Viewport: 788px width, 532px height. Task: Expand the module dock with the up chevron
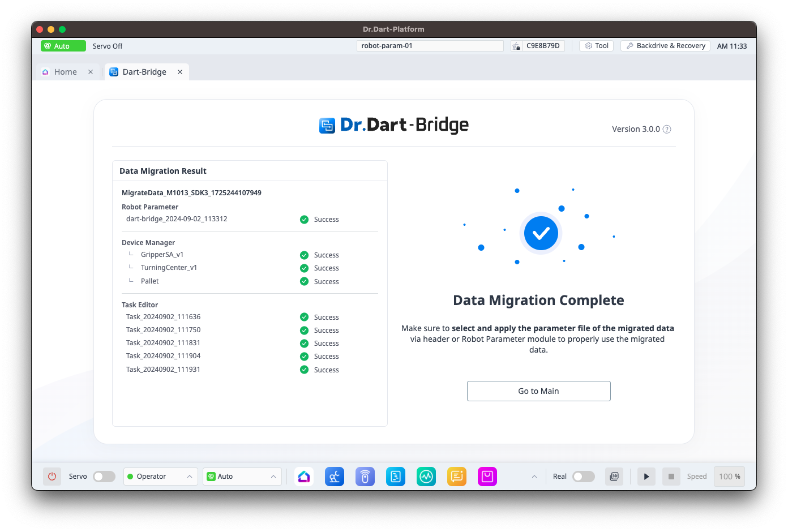[x=534, y=477]
